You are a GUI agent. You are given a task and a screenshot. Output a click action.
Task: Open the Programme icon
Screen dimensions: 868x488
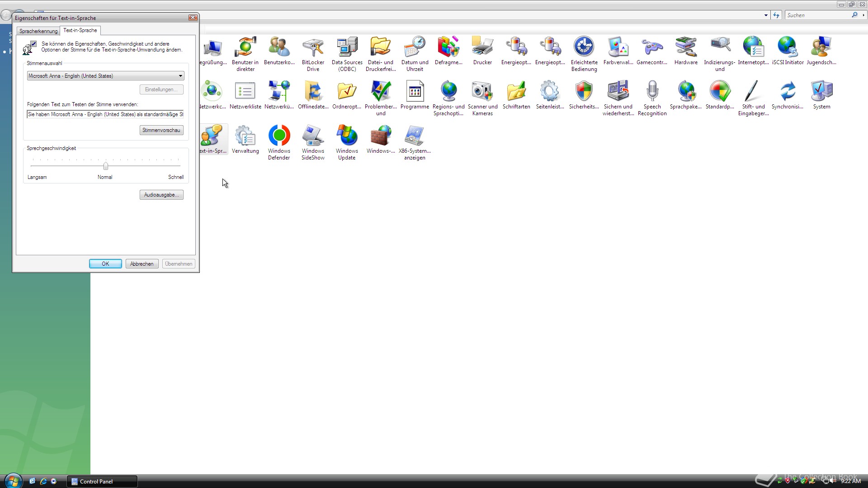pyautogui.click(x=415, y=95)
